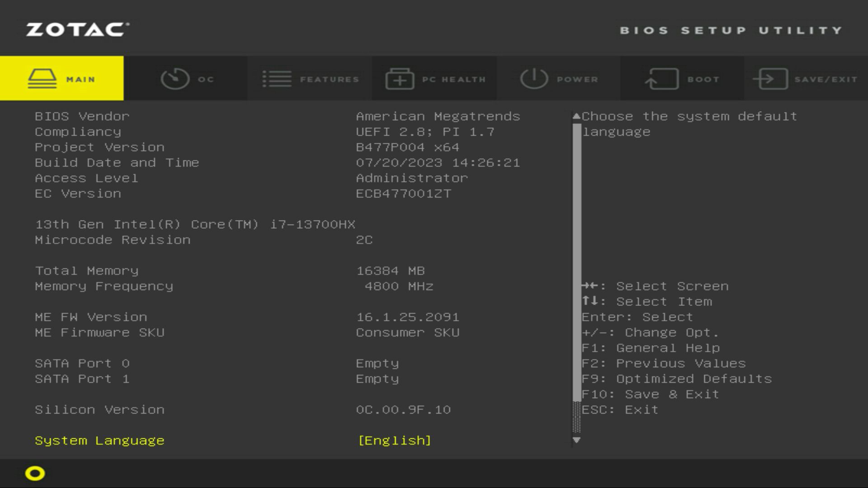This screenshot has height=488, width=868.
Task: Go to the BOOT tab label
Action: pyautogui.click(x=703, y=80)
